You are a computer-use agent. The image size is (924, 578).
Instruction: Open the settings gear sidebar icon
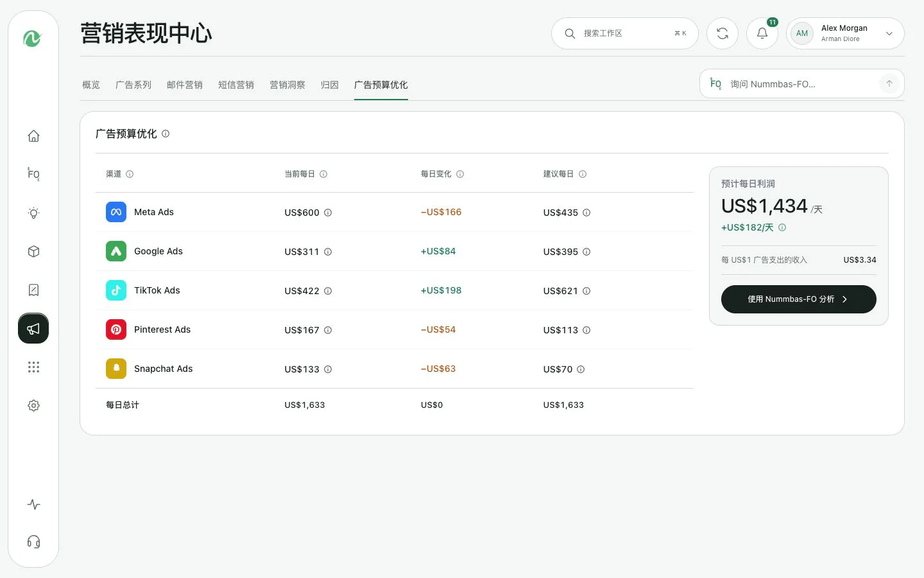(33, 405)
